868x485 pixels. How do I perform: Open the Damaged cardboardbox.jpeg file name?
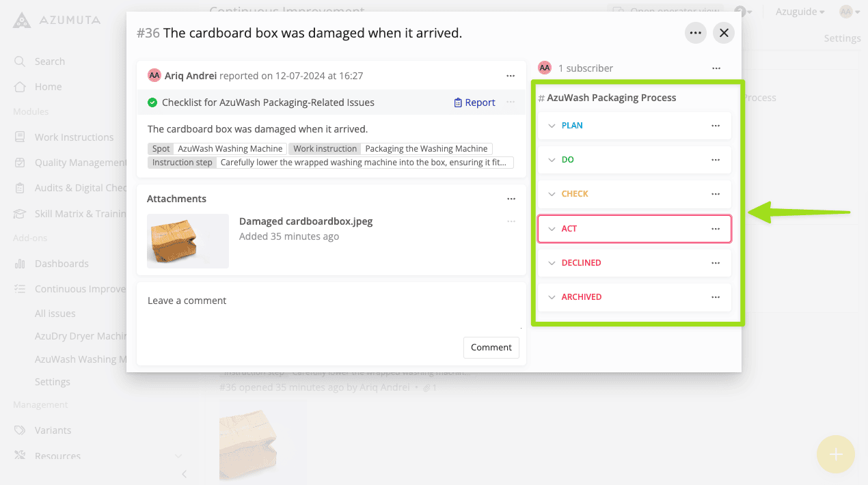306,221
